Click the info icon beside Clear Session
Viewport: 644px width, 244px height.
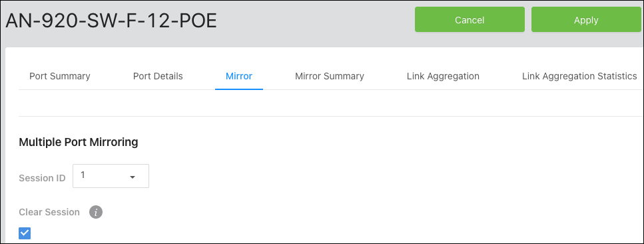point(96,212)
